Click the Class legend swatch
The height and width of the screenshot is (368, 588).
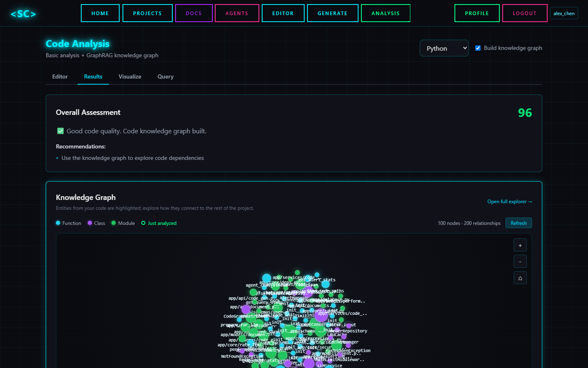[x=90, y=223]
